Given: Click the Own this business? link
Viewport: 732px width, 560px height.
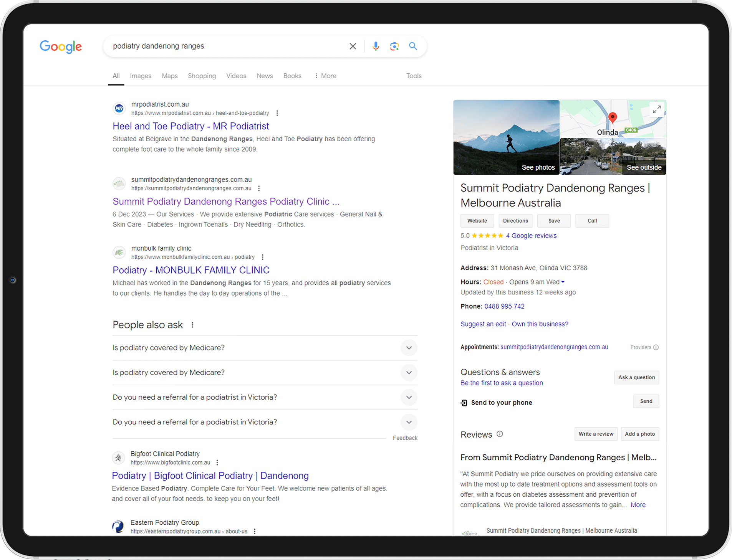Looking at the screenshot, I should pos(540,324).
